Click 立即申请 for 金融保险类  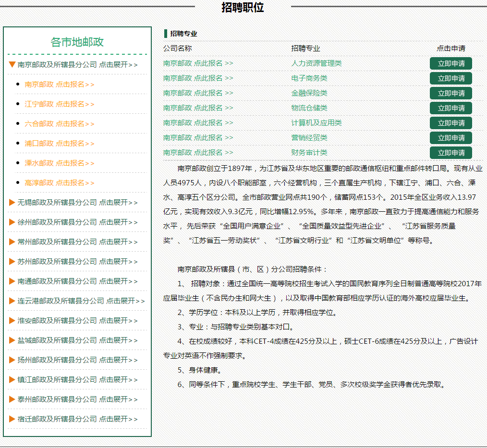click(451, 93)
